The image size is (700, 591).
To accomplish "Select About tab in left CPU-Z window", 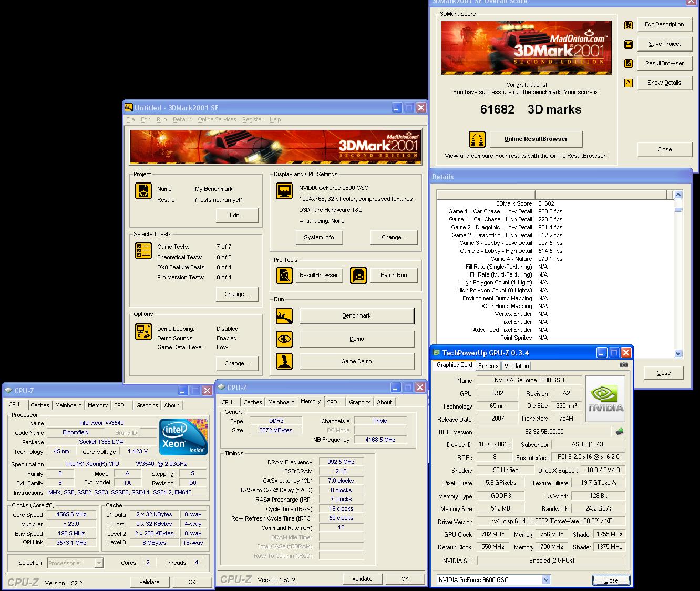I will click(172, 405).
